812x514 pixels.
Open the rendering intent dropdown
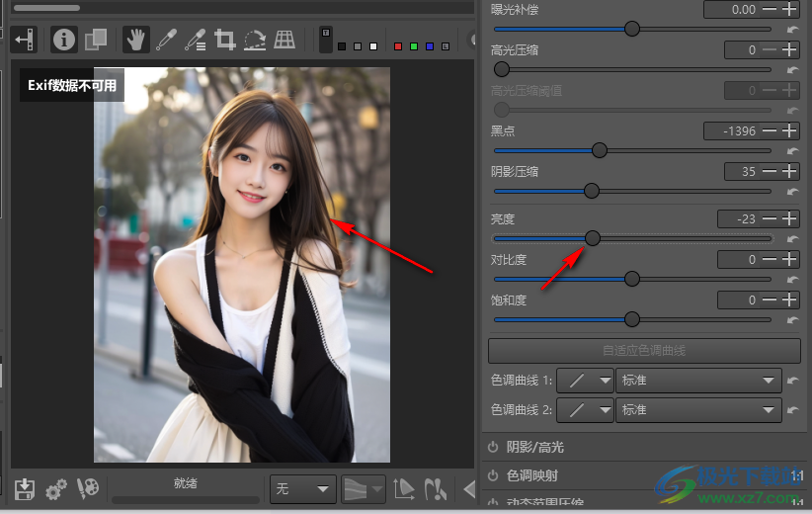point(363,488)
